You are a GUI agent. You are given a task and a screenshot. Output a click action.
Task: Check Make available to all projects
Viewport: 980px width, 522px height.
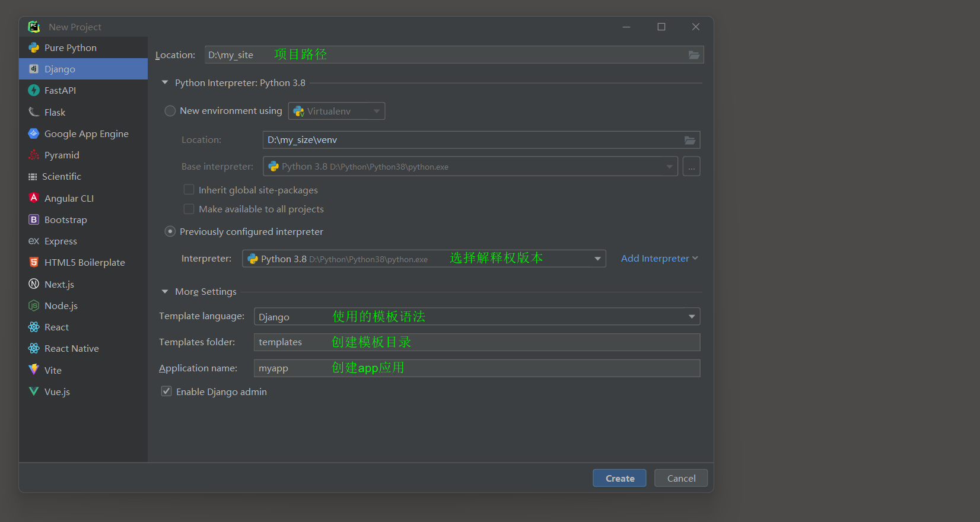tap(189, 209)
